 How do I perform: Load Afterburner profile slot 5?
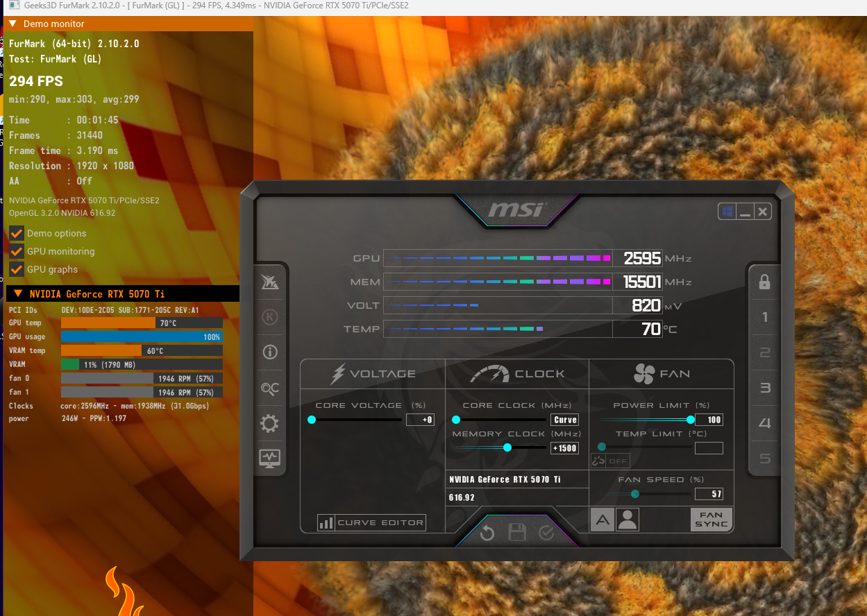[x=765, y=459]
